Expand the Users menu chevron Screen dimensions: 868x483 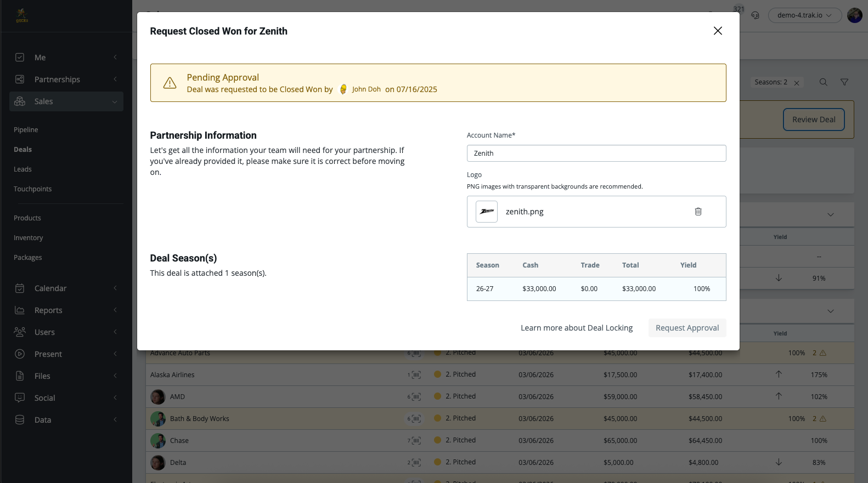pyautogui.click(x=115, y=332)
